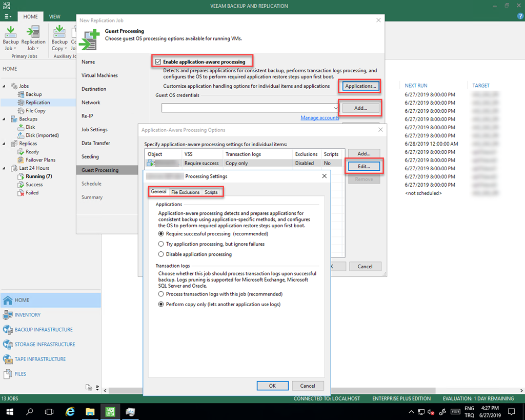Image resolution: width=525 pixels, height=420 pixels.
Task: Open the File Exclusions tab
Action: pyautogui.click(x=186, y=192)
